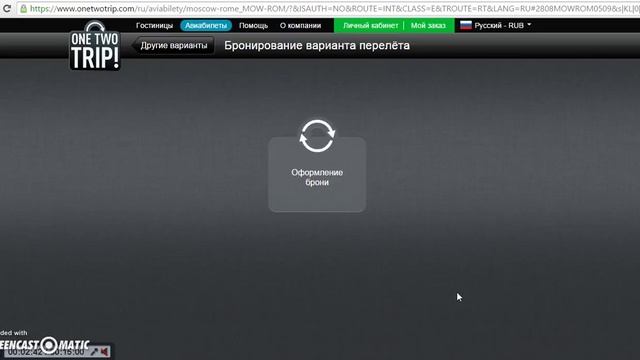
Task: Open the Помощь menu item
Action: click(x=253, y=25)
